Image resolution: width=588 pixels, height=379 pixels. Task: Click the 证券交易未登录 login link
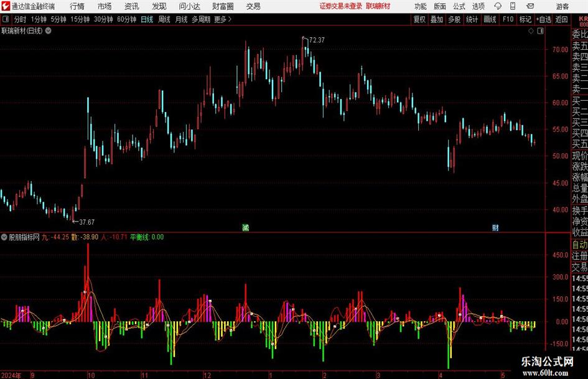pos(341,6)
